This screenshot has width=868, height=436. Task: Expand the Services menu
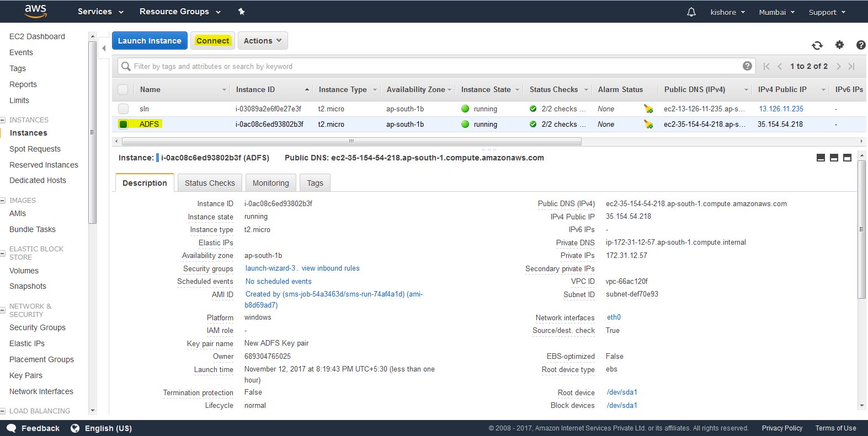100,12
